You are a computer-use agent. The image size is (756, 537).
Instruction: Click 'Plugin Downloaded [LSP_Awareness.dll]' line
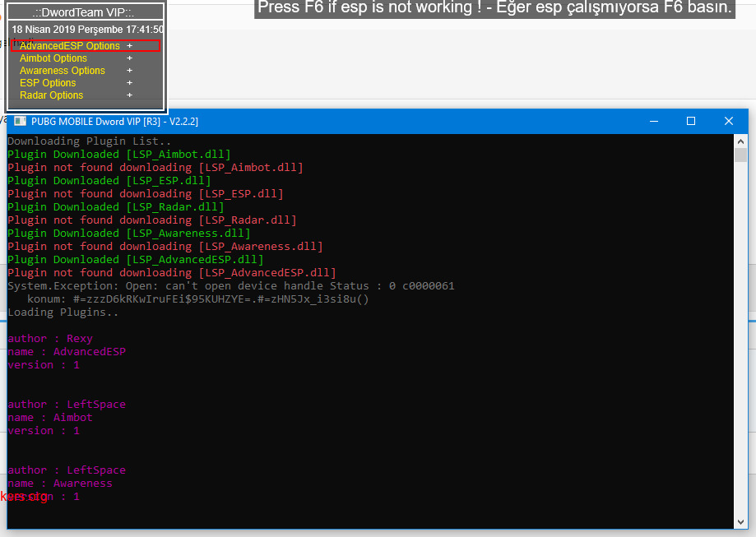pyautogui.click(x=128, y=234)
